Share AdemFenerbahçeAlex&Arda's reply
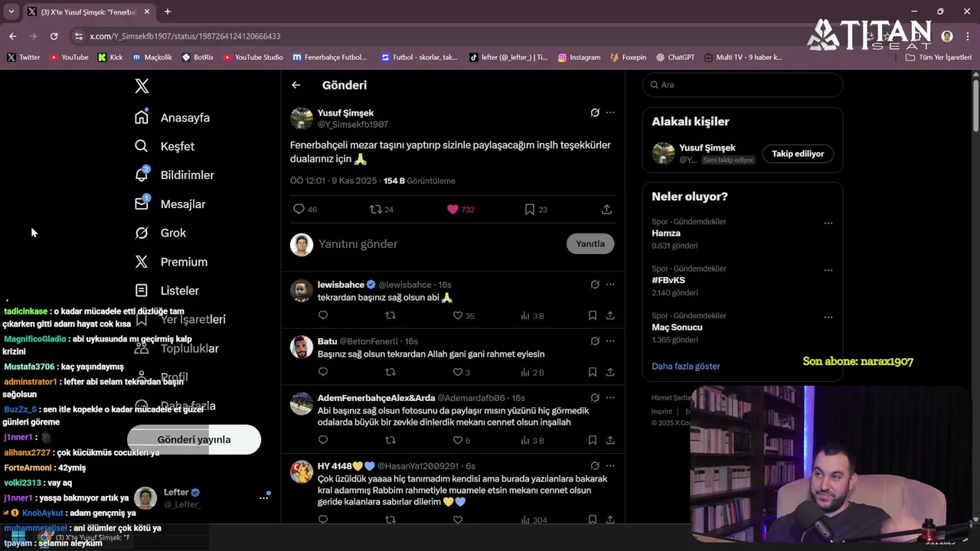This screenshot has width=980, height=551. pyautogui.click(x=610, y=440)
